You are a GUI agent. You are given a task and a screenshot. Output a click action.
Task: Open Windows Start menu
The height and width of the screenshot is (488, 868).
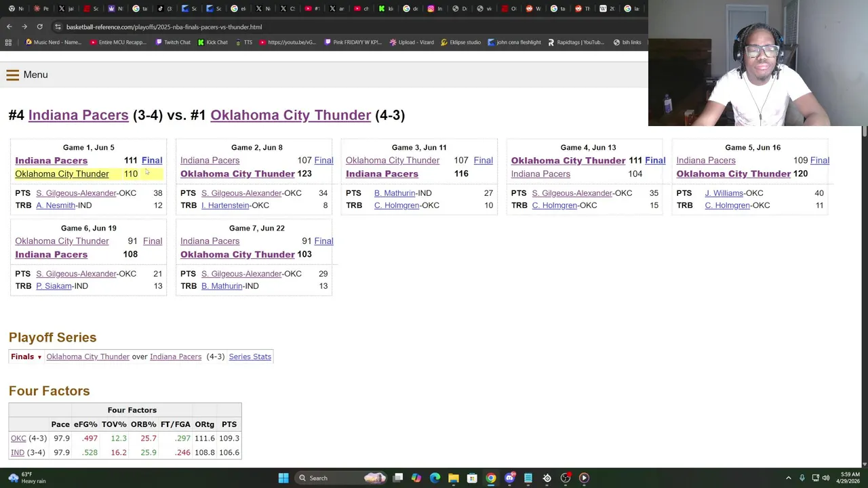283,478
